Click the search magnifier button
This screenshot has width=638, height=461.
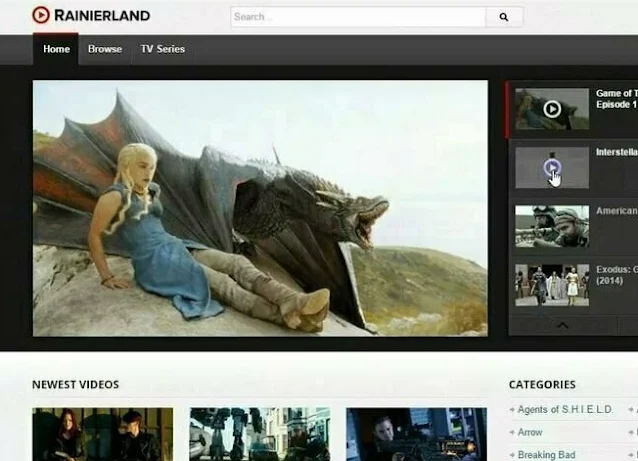[504, 17]
